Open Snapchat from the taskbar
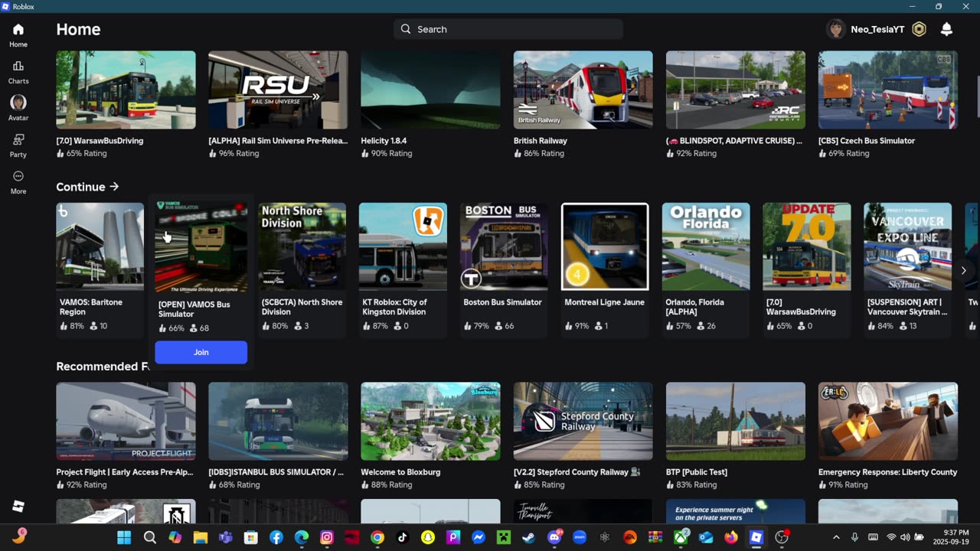The width and height of the screenshot is (980, 551). [428, 537]
